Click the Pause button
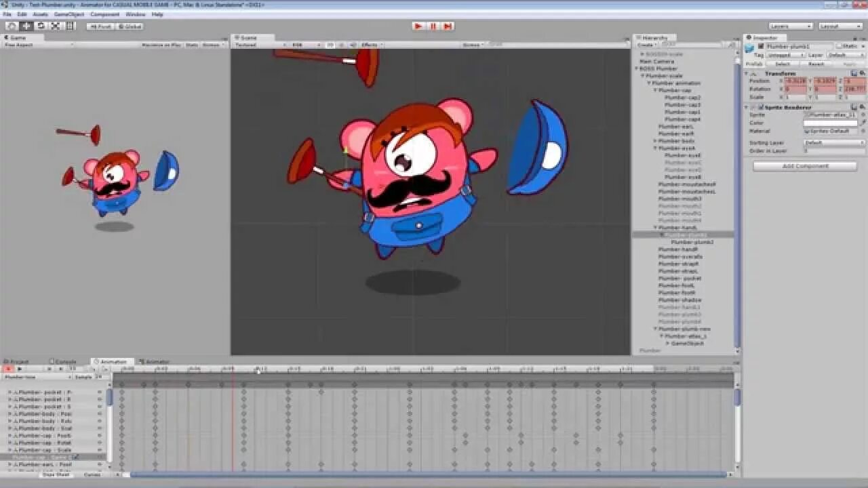The image size is (868, 488). pyautogui.click(x=433, y=26)
